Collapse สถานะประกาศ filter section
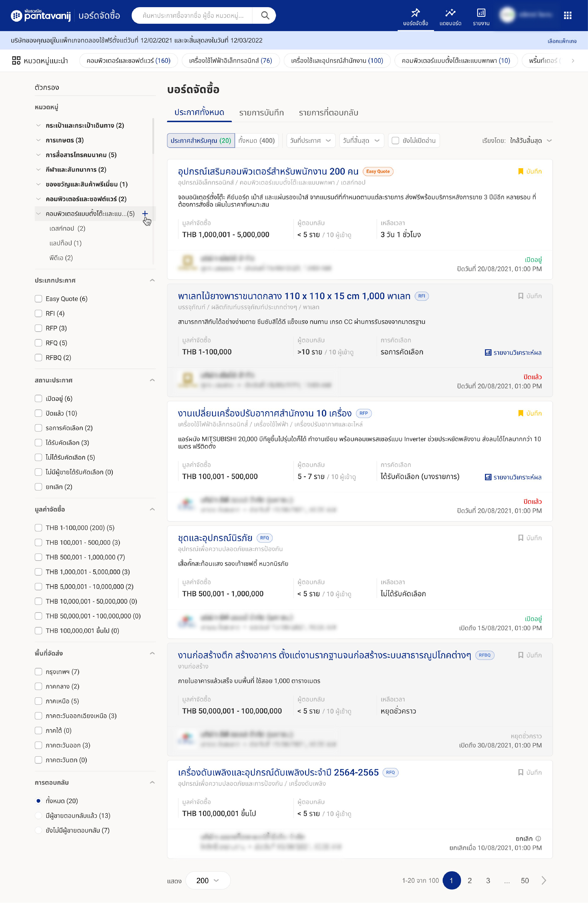 click(x=152, y=380)
